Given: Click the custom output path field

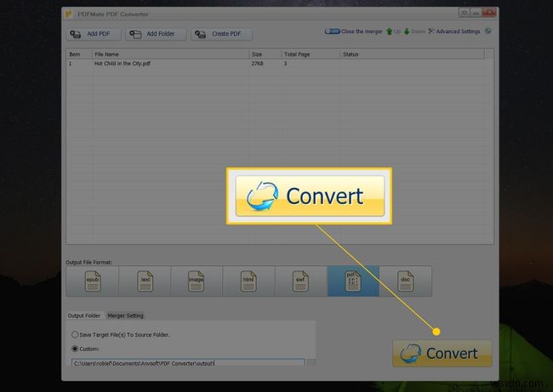Looking at the screenshot, I should [188, 363].
